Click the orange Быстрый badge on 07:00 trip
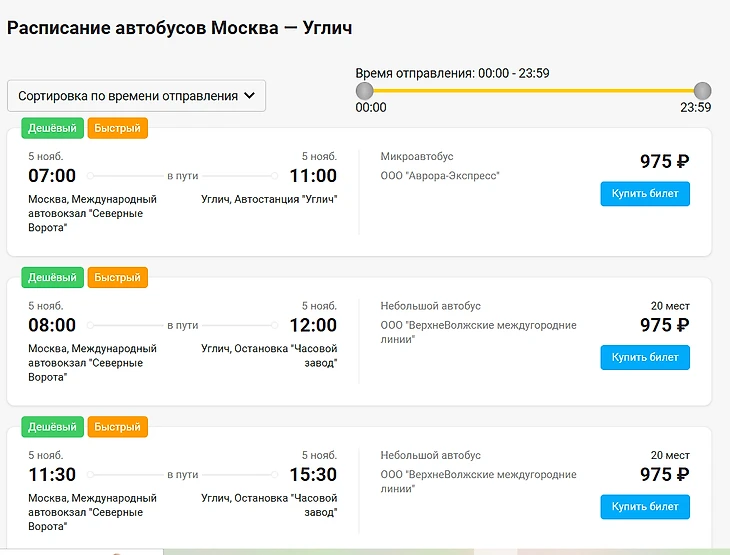This screenshot has height=555, width=730. click(x=117, y=128)
